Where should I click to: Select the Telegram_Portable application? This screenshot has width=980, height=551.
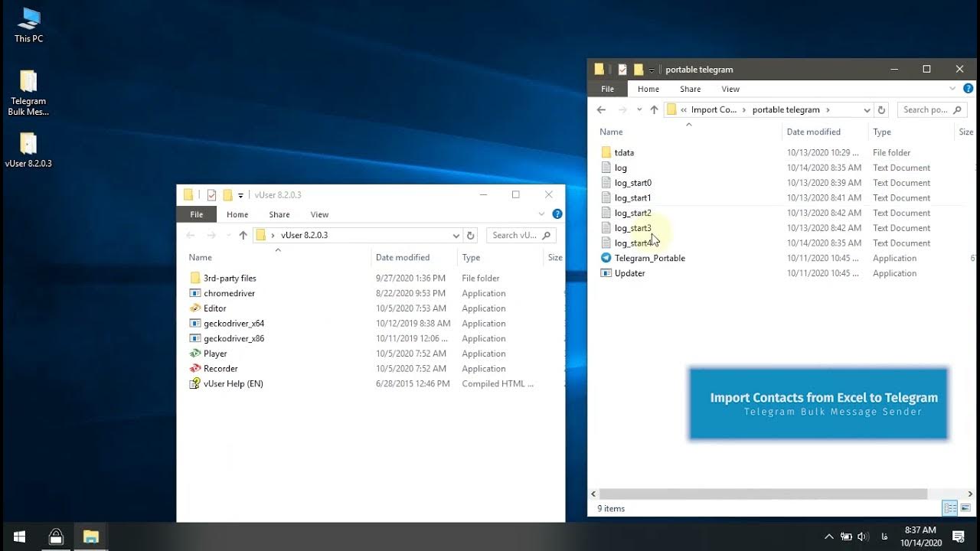(x=649, y=258)
